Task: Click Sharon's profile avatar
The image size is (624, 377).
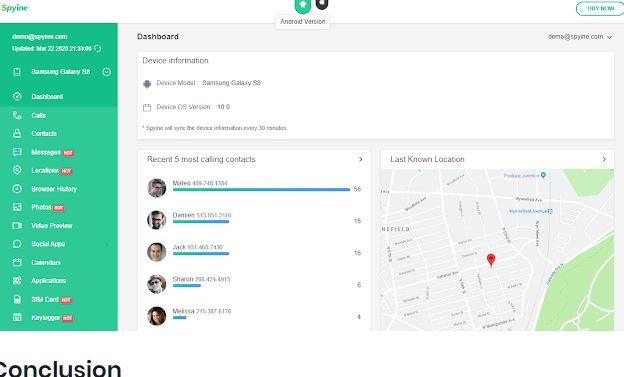Action: point(156,284)
